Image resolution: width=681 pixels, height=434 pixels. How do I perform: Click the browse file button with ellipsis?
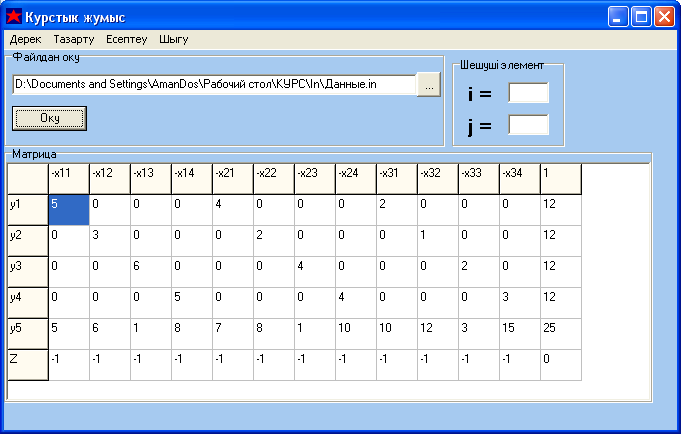[x=429, y=85]
